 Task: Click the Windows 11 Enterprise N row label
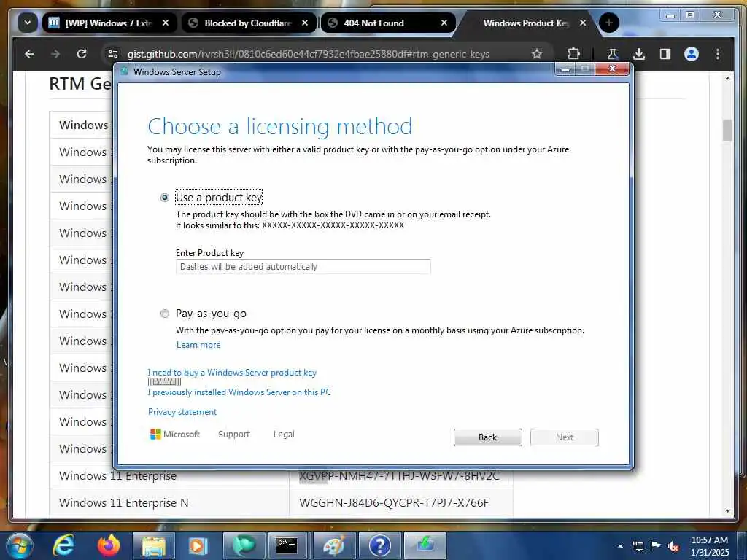[123, 503]
